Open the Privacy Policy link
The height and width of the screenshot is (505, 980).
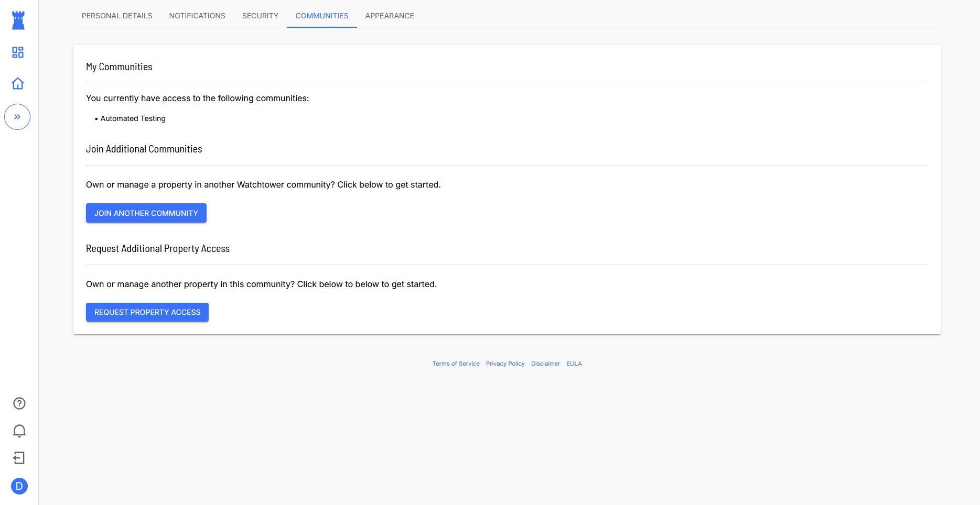click(x=505, y=364)
